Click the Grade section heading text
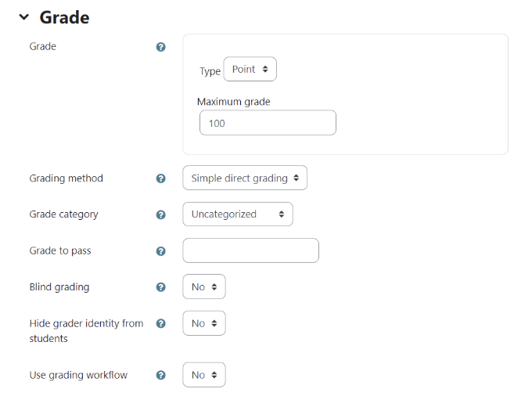Viewport: 532px width, 396px height. pos(64,17)
